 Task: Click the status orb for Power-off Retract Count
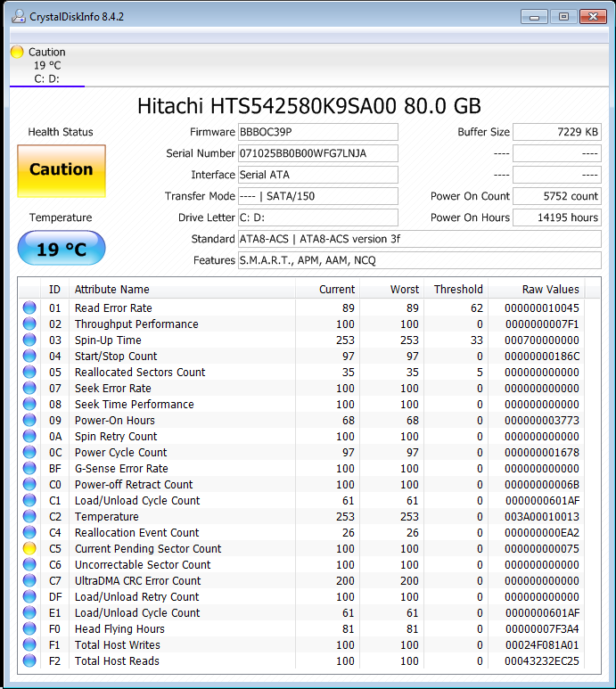(x=29, y=484)
